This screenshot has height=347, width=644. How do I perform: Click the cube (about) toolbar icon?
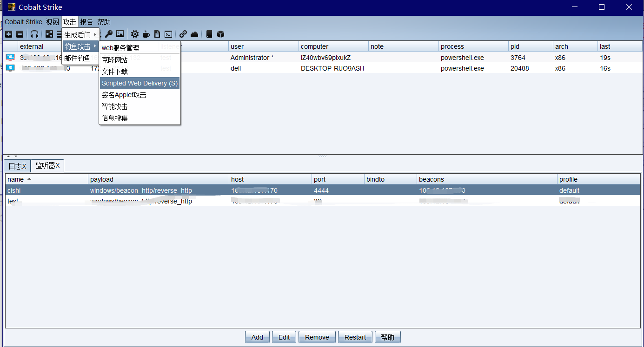coord(221,34)
